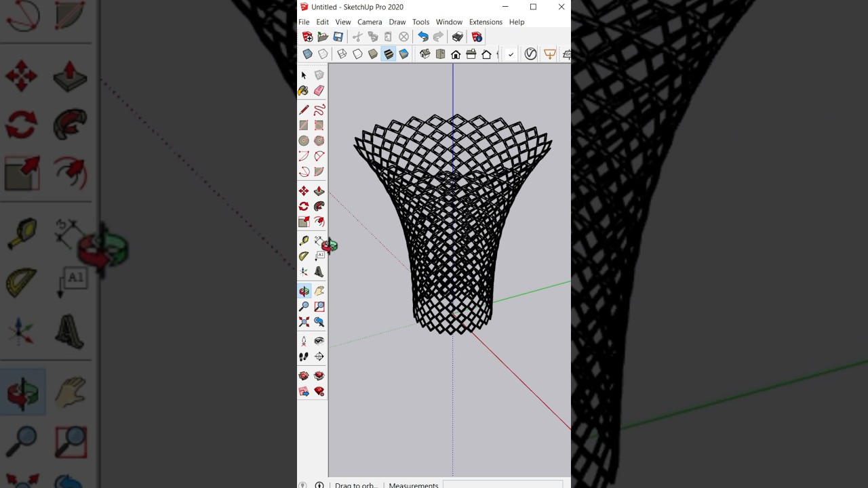Image resolution: width=868 pixels, height=488 pixels.
Task: Click the Redo arrow
Action: [438, 37]
